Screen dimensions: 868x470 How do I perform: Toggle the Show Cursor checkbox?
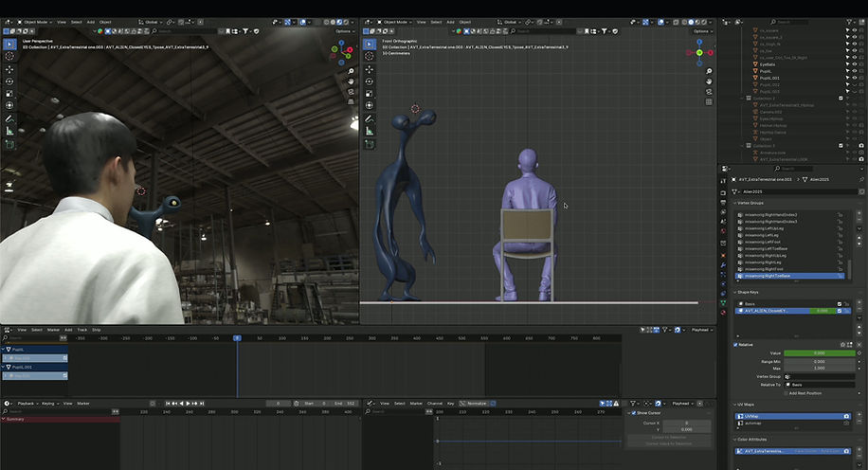[634, 413]
